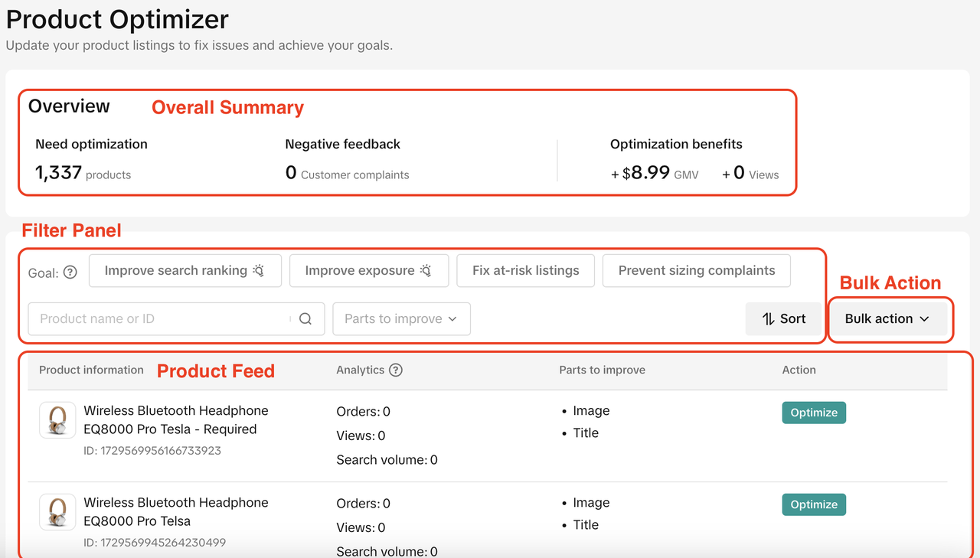Screen dimensions: 980x558
Task: Click headphone thumbnail for EQ8000 Pro Telsa
Action: (57, 512)
